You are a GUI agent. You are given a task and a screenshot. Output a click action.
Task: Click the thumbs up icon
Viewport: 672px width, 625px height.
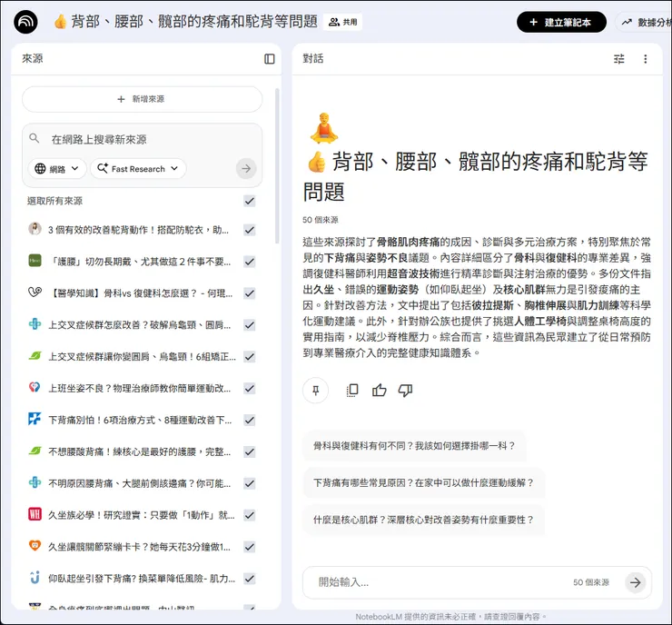point(380,390)
